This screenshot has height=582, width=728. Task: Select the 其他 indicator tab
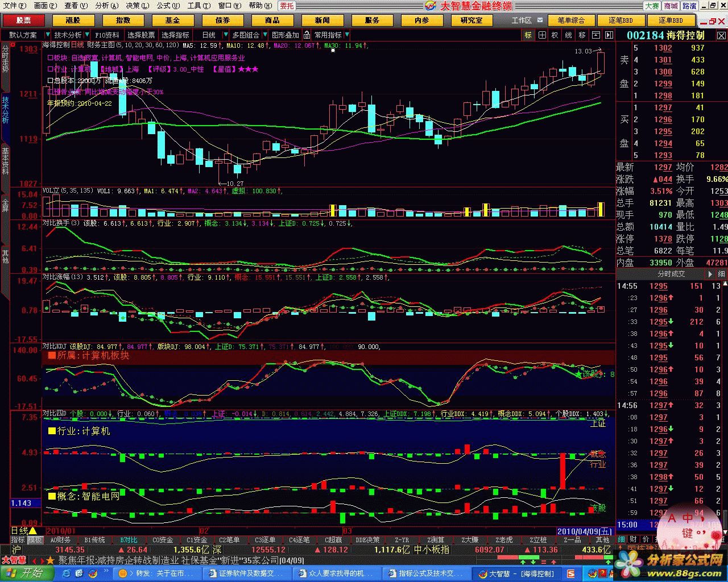[x=602, y=540]
